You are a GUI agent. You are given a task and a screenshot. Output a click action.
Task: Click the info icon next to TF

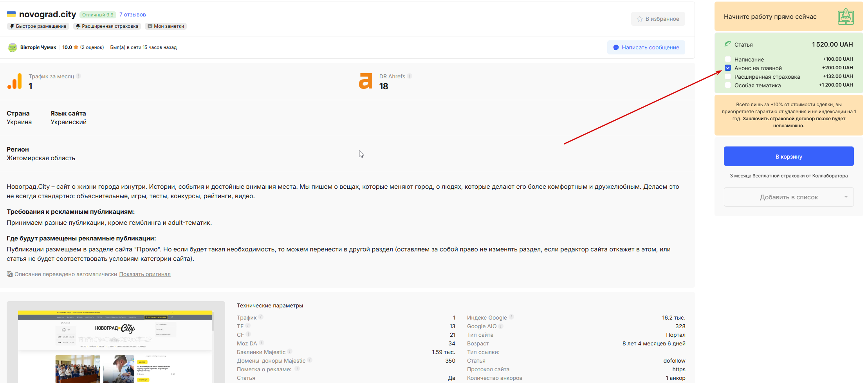point(248,325)
